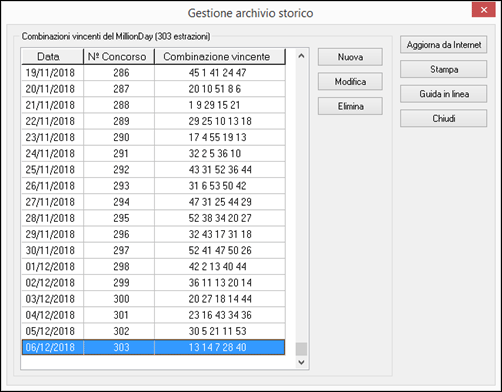Click combination 47 31 25 44 29
This screenshot has width=502, height=392.
220,202
